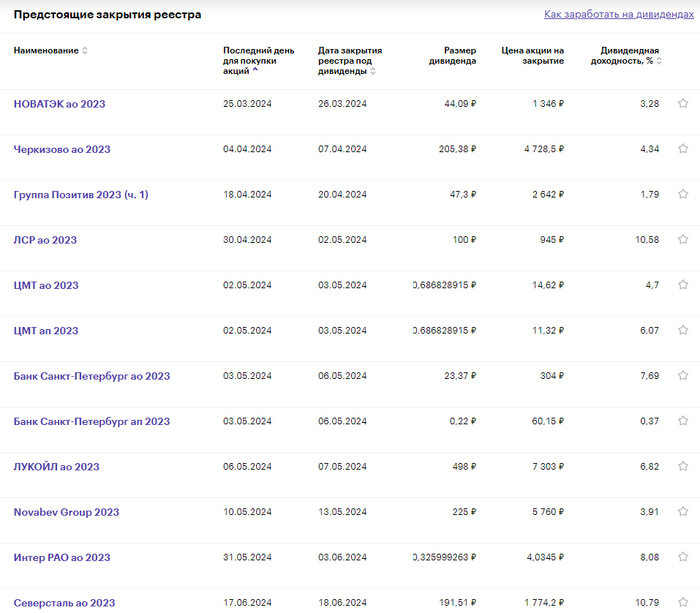
Task: Open ЛУКОЙЛ ао 2023 link
Action: tap(56, 467)
